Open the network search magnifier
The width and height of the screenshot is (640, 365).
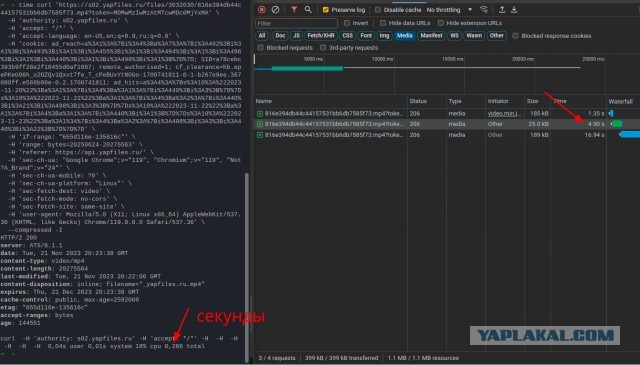(x=308, y=9)
